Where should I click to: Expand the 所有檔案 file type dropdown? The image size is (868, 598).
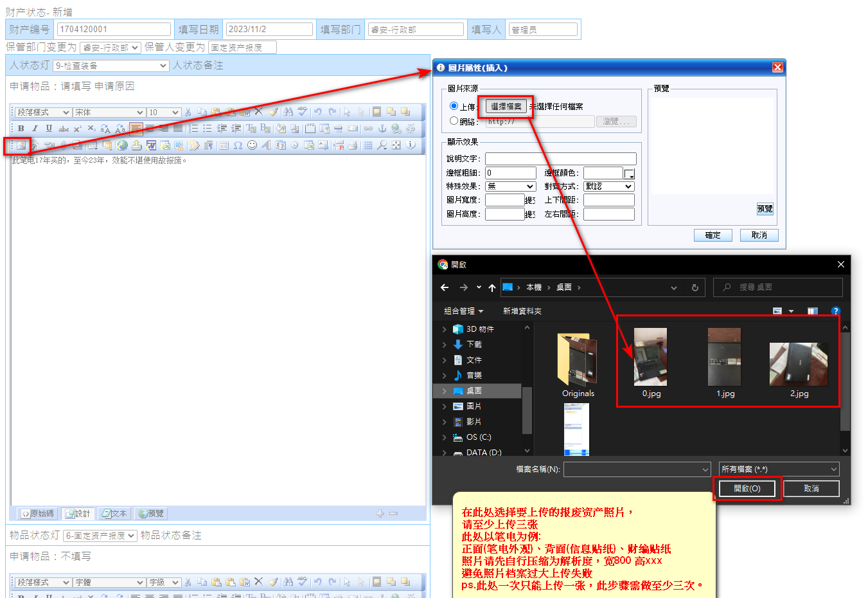[779, 469]
